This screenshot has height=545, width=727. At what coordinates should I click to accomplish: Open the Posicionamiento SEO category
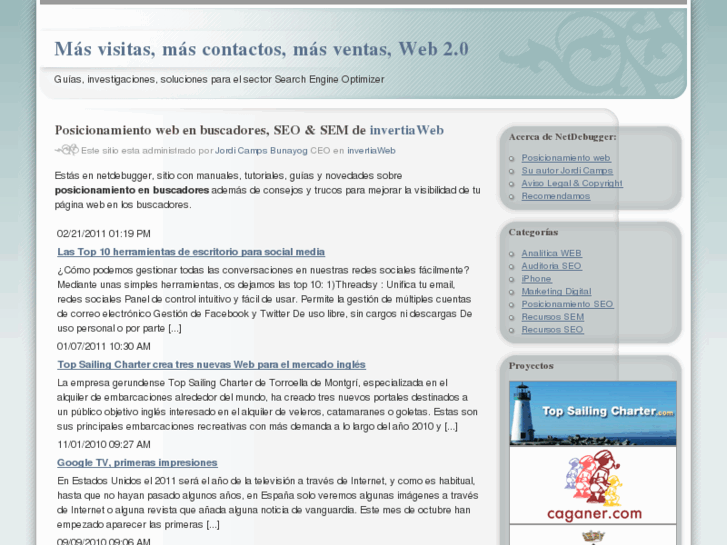(568, 304)
